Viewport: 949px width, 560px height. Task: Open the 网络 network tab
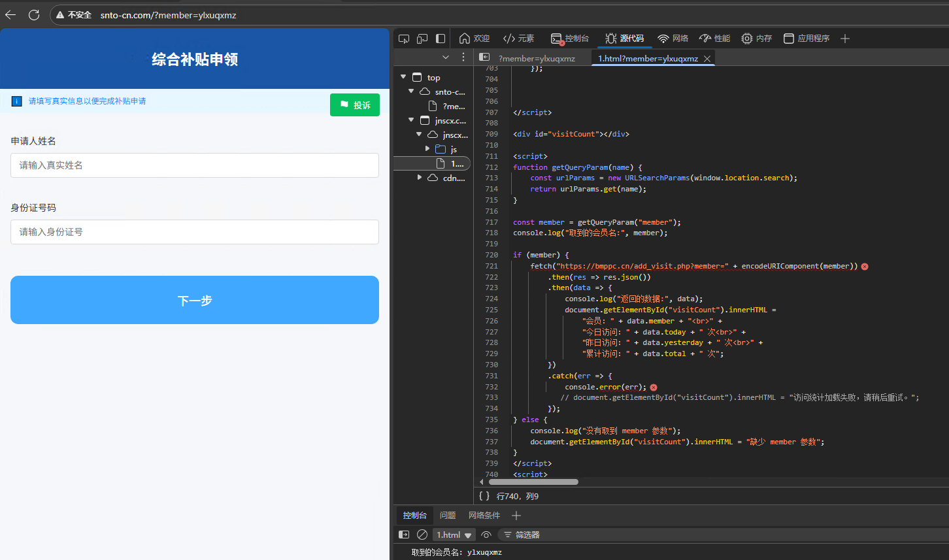click(673, 39)
